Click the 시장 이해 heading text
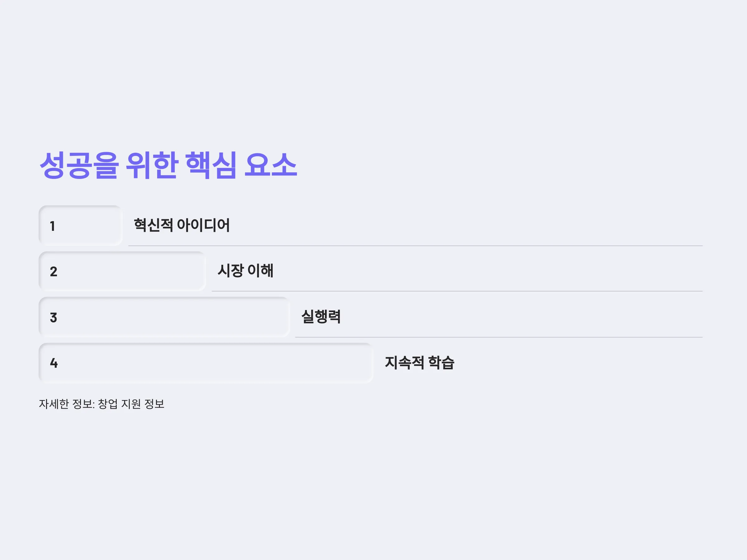This screenshot has height=560, width=747. coord(246,271)
